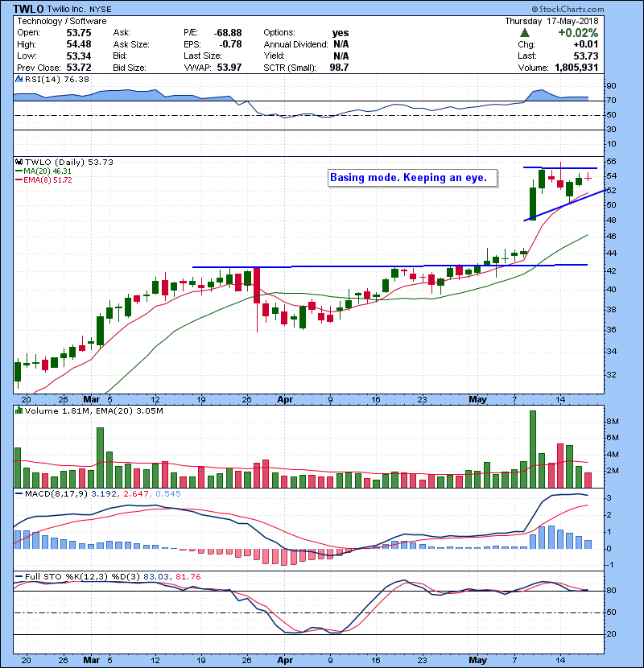644x668 pixels.
Task: Click the Bid Size label
Action: point(130,68)
